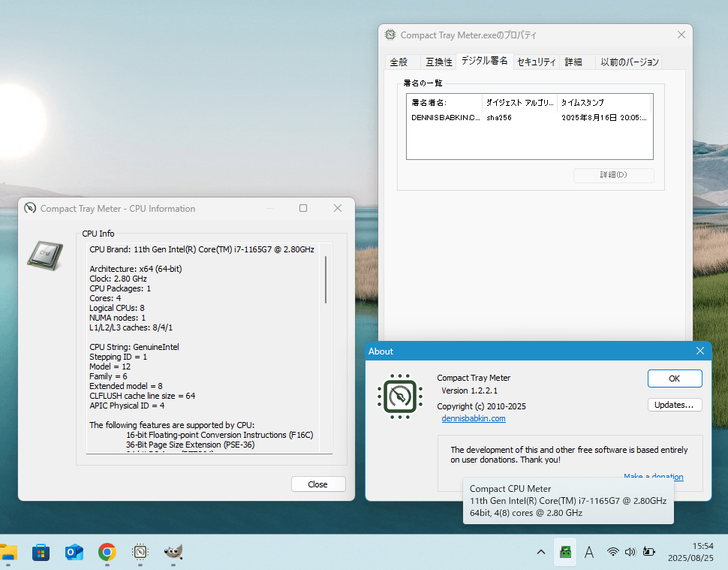Close the CPU Information window with Close button
728x570 pixels.
pos(318,484)
